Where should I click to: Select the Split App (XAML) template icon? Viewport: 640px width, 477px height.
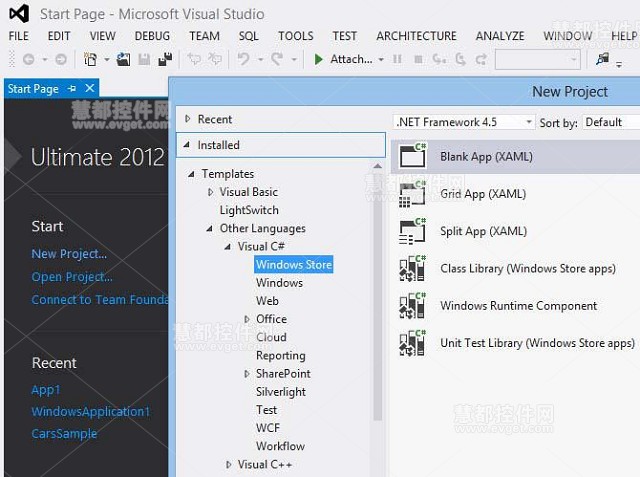[412, 231]
